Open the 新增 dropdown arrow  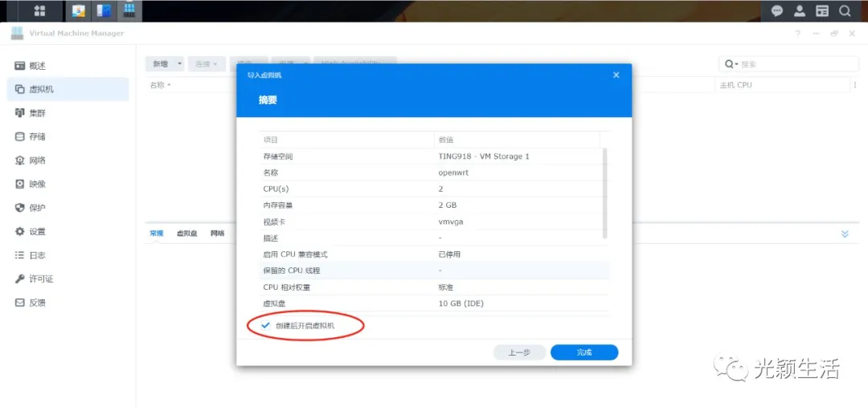180,63
